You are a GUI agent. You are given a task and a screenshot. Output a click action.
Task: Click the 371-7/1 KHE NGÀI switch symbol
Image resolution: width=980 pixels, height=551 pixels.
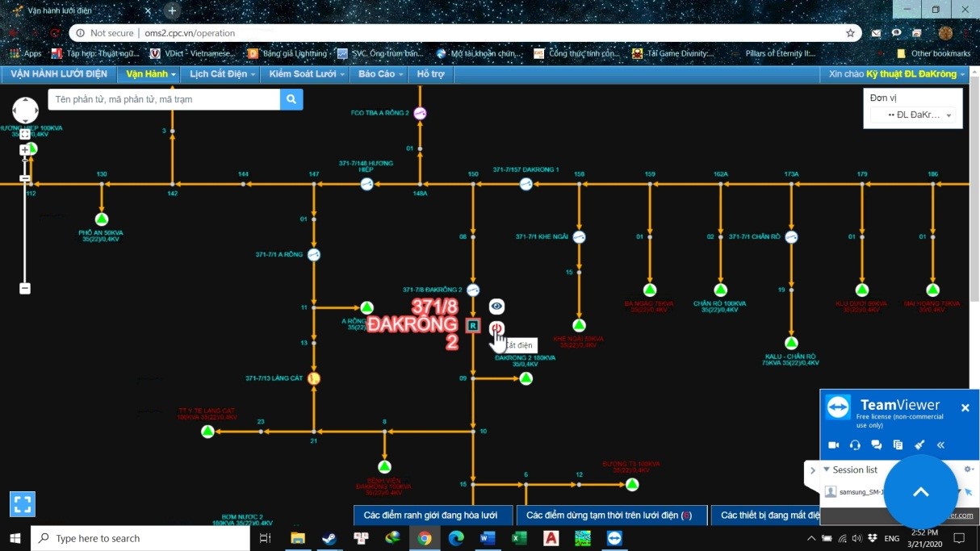coord(579,237)
